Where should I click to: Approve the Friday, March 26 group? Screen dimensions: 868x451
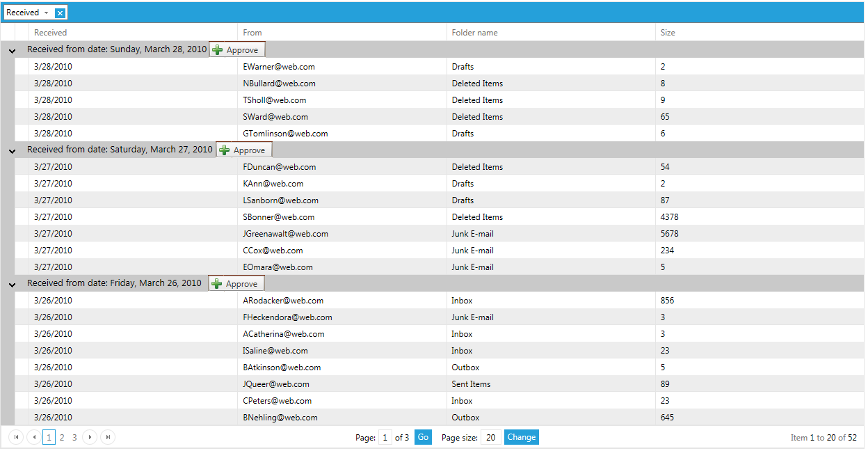(x=236, y=283)
